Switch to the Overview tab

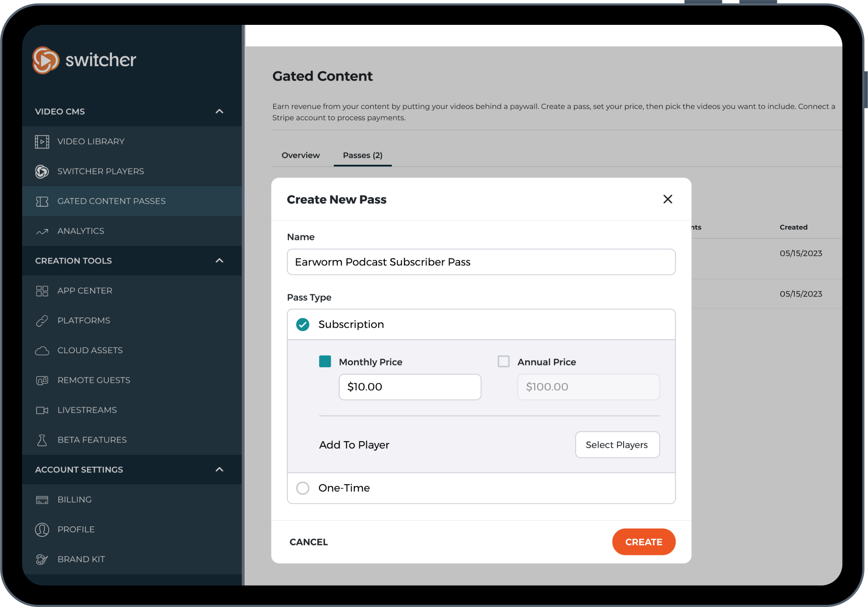click(x=301, y=155)
